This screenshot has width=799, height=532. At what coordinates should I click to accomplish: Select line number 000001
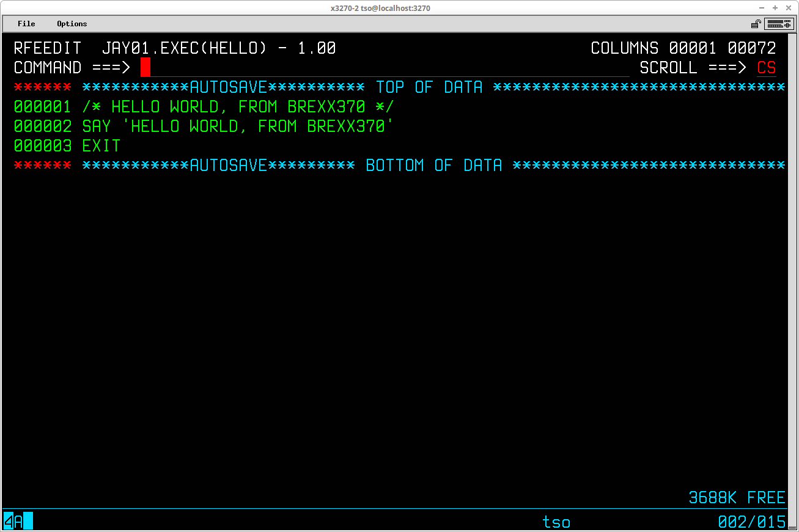coord(43,107)
